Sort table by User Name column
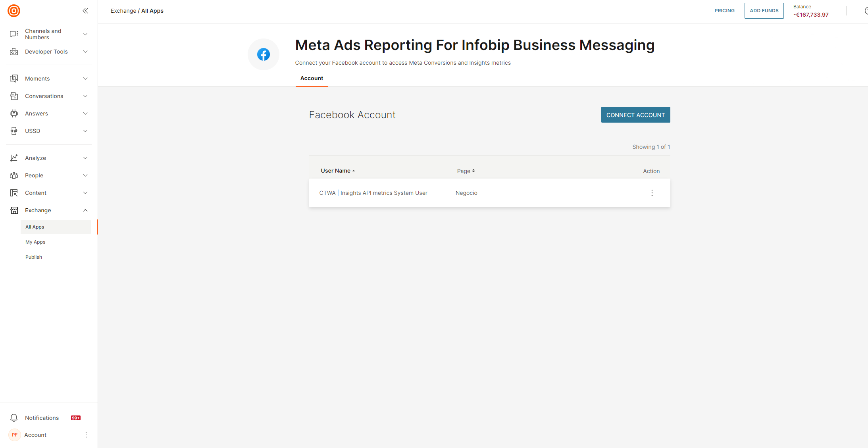 338,171
